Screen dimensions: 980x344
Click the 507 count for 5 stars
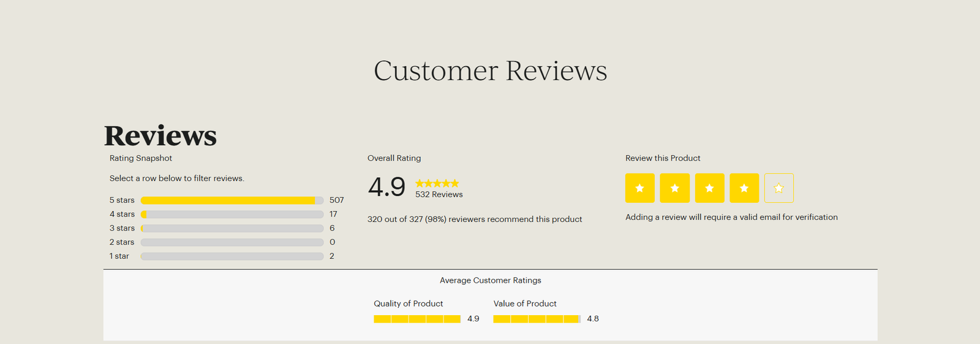[x=336, y=201]
